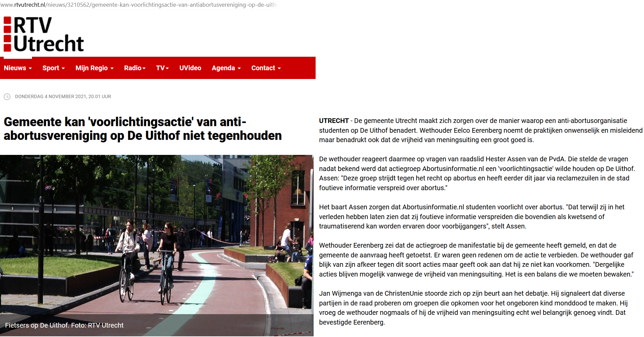644x337 pixels.
Task: Expand the Mijn Regio menu
Action: tap(95, 68)
